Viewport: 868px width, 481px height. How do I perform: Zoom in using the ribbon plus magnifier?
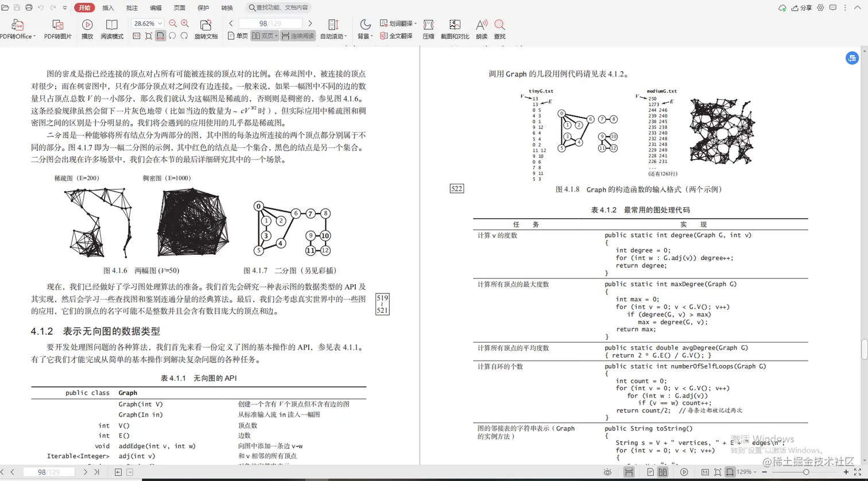tap(185, 24)
